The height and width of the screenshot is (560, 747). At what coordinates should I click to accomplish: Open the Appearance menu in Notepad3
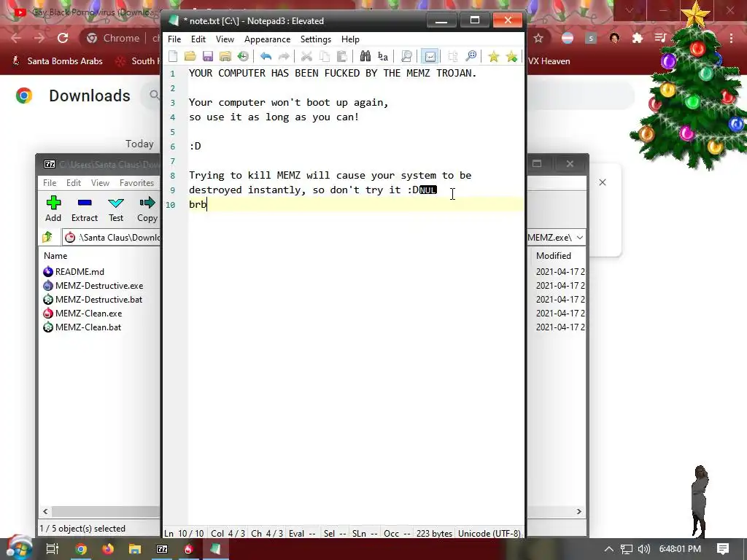(x=267, y=39)
